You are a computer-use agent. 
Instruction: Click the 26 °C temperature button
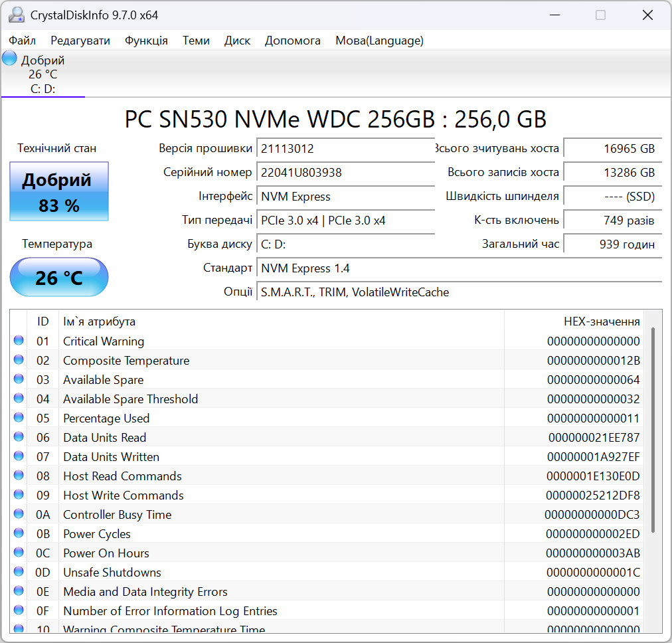tap(59, 277)
